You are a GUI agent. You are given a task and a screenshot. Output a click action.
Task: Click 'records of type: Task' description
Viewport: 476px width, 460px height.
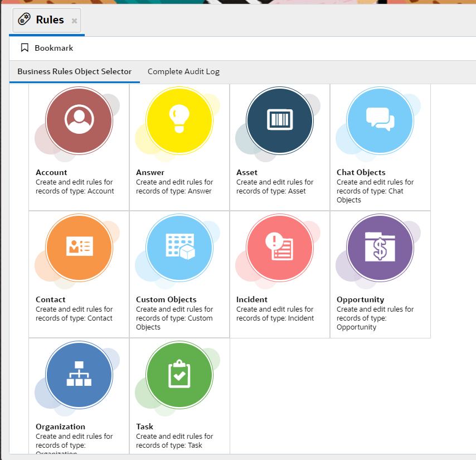(x=169, y=446)
